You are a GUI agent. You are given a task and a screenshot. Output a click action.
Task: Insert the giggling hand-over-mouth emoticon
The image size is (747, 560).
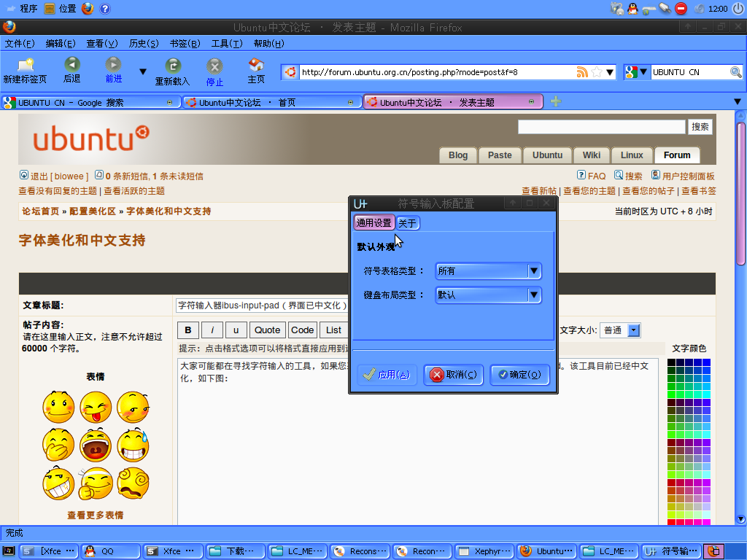pyautogui.click(x=58, y=446)
